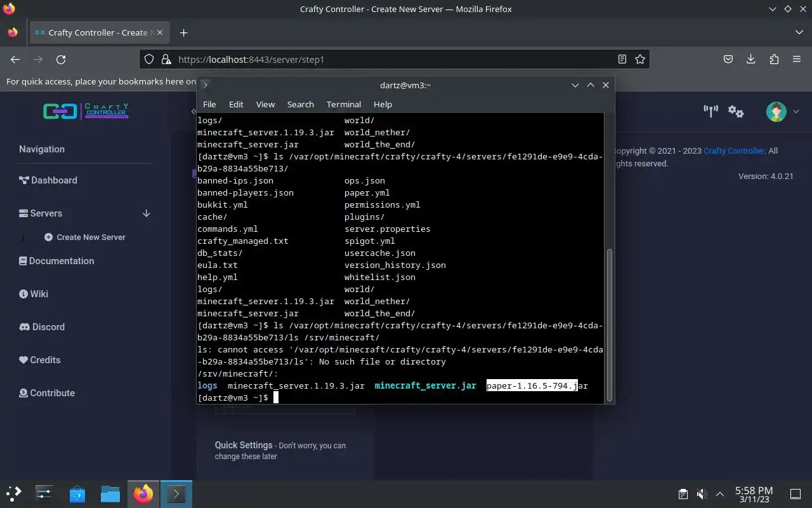
Task: Expand the Servers navigation arrow
Action: [x=147, y=213]
